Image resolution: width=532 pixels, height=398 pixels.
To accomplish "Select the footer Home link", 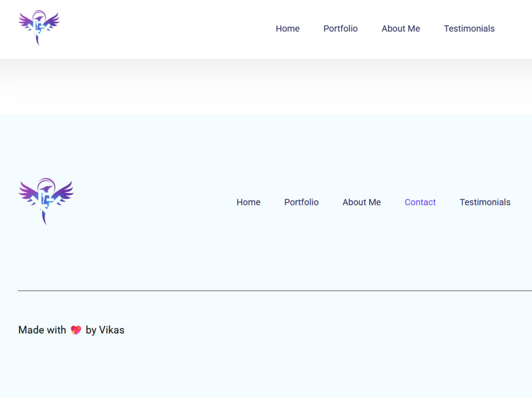I will (248, 202).
